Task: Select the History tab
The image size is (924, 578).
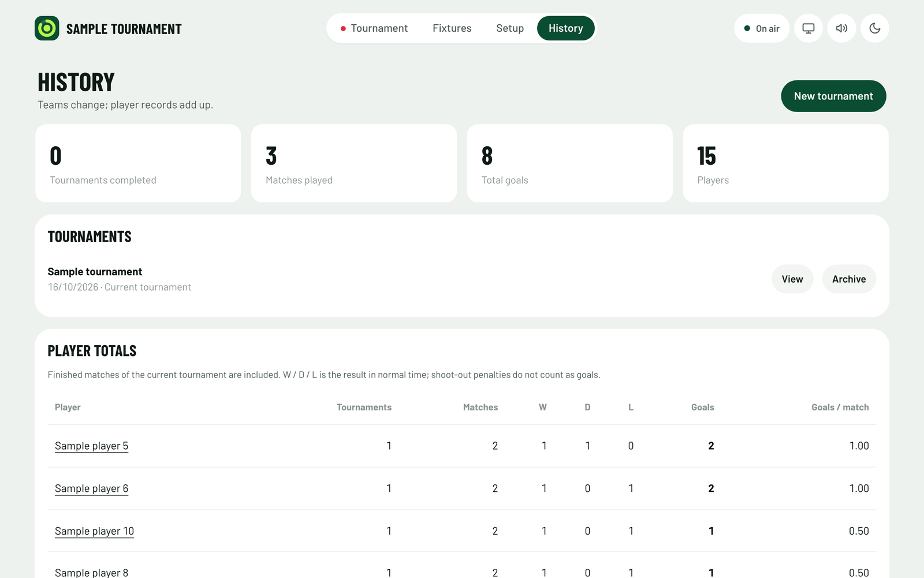Action: coord(566,28)
